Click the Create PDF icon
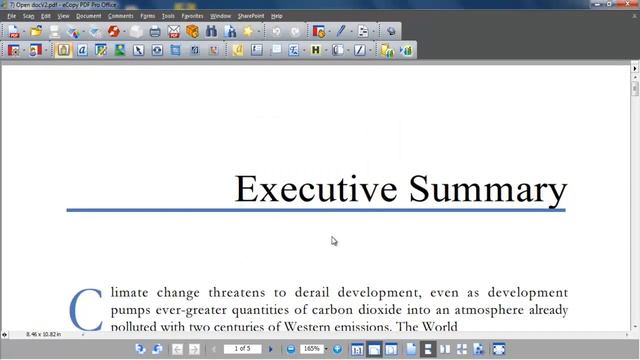 click(x=13, y=31)
